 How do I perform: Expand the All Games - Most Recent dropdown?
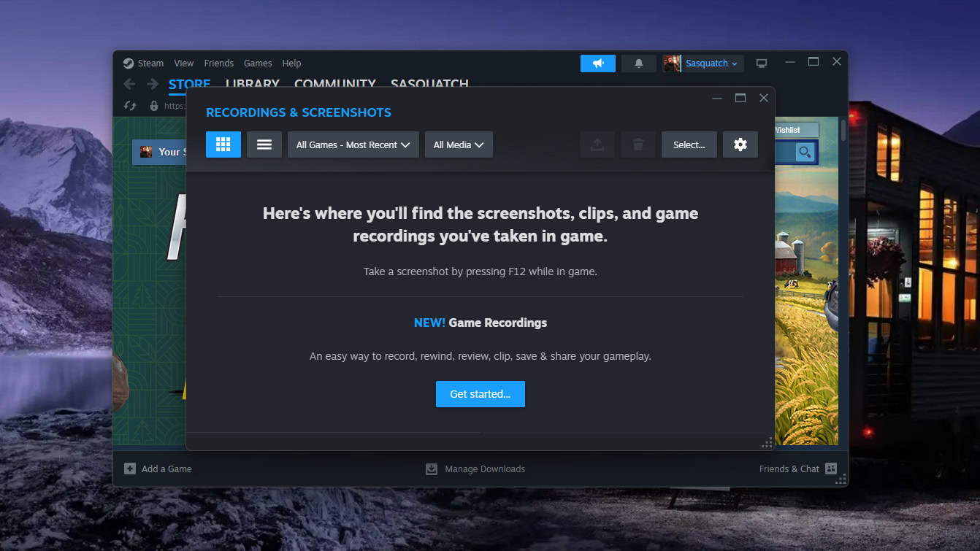click(353, 145)
